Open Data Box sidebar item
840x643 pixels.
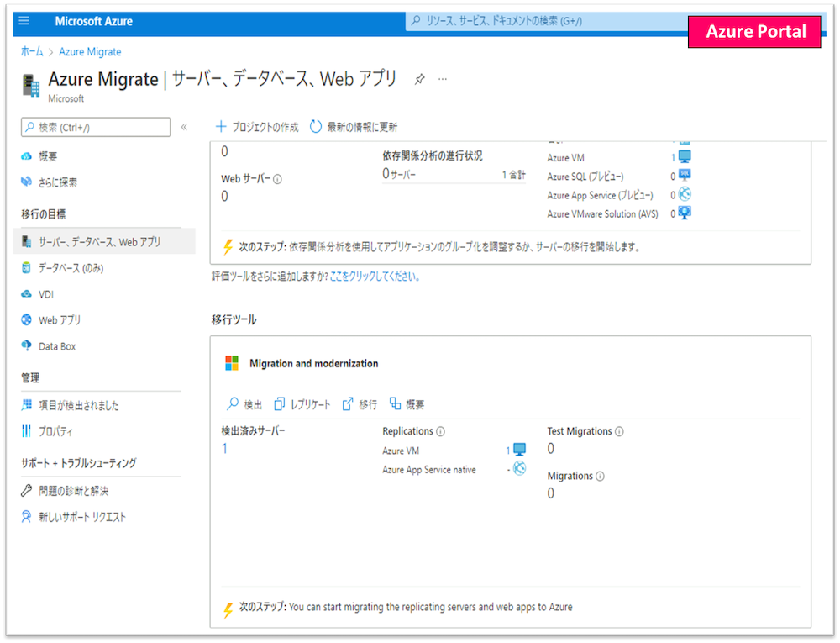[48, 346]
